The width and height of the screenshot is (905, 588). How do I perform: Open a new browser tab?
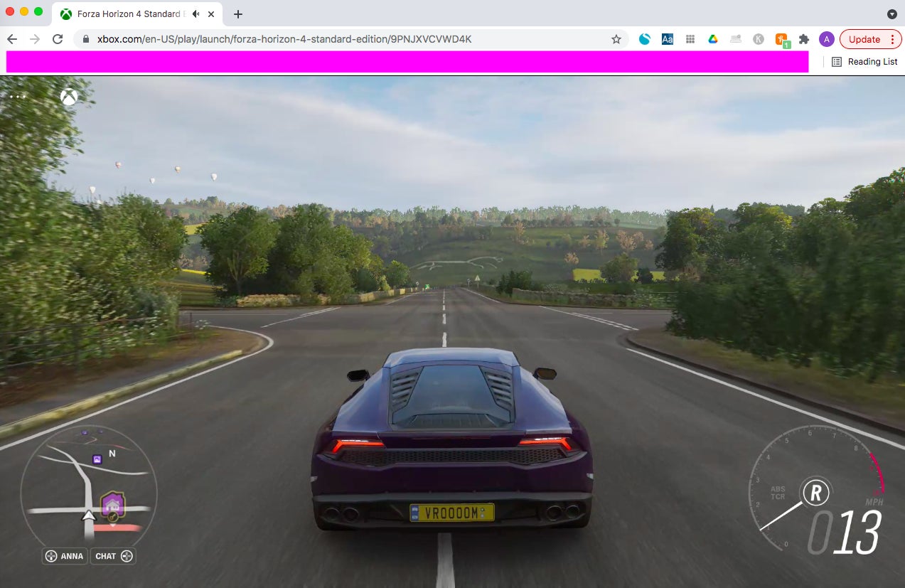tap(238, 14)
